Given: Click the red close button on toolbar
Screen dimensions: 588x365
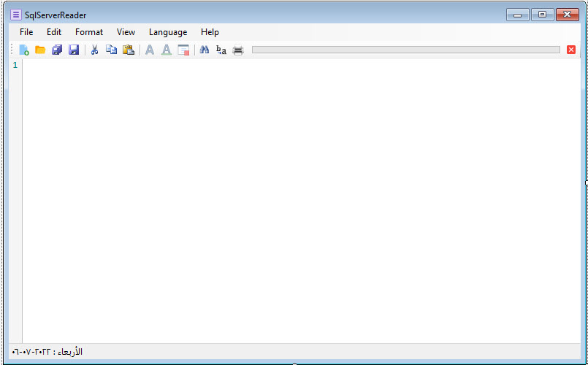Looking at the screenshot, I should pyautogui.click(x=571, y=50).
